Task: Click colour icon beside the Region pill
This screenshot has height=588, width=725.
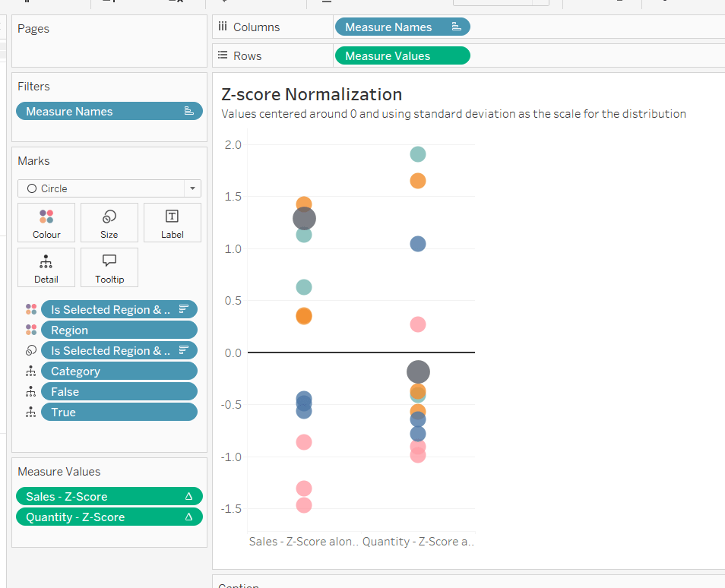Action: (31, 330)
